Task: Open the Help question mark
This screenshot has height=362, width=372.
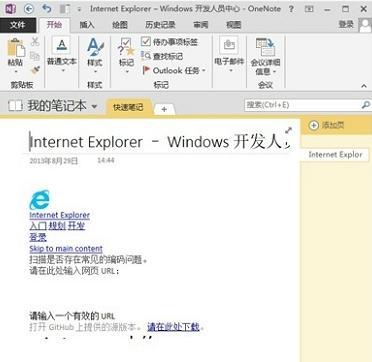Action: 291,9
